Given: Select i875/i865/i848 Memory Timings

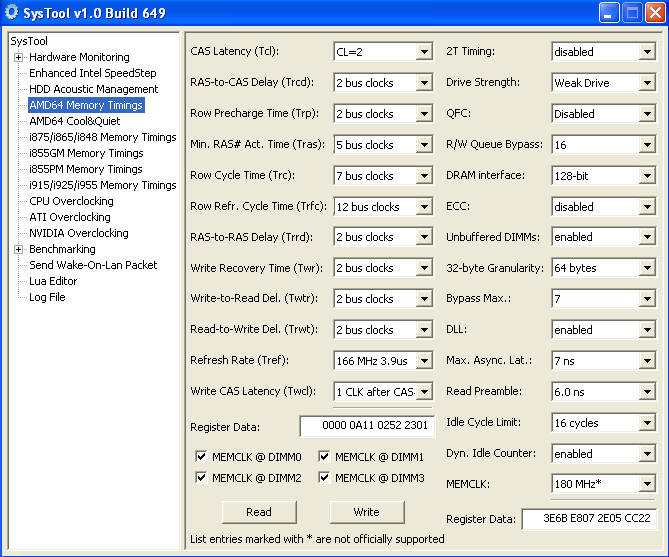Looking at the screenshot, I should 102,137.
